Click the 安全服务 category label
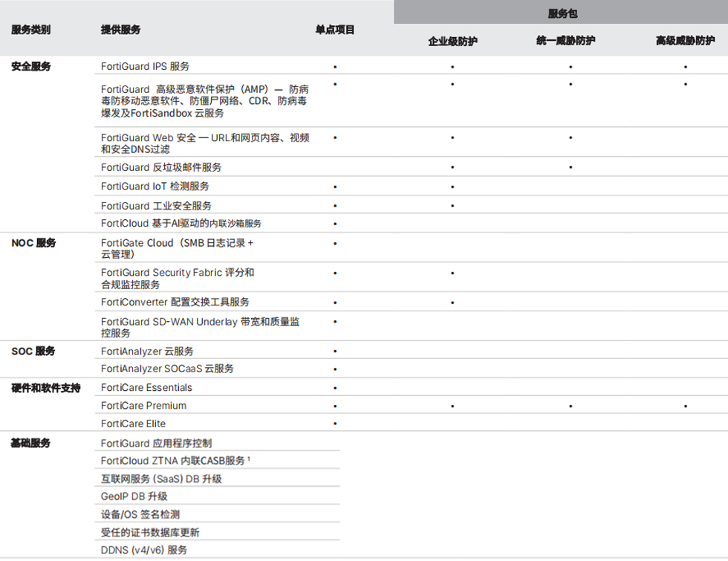This screenshot has width=728, height=561. tap(30, 66)
